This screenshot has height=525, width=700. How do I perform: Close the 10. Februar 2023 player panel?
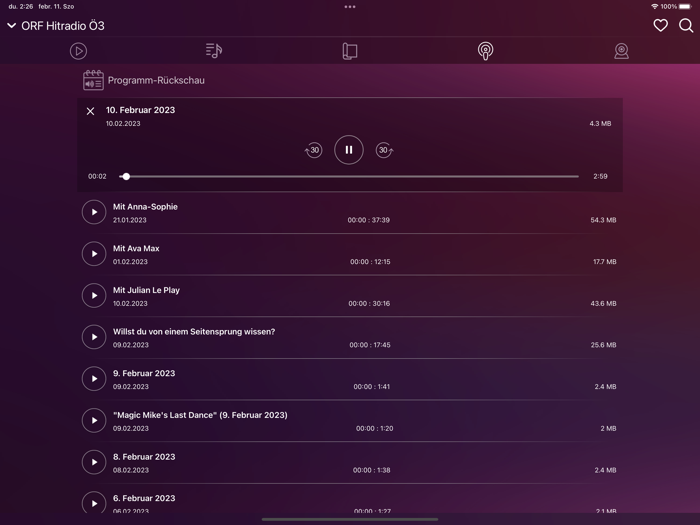pyautogui.click(x=90, y=111)
